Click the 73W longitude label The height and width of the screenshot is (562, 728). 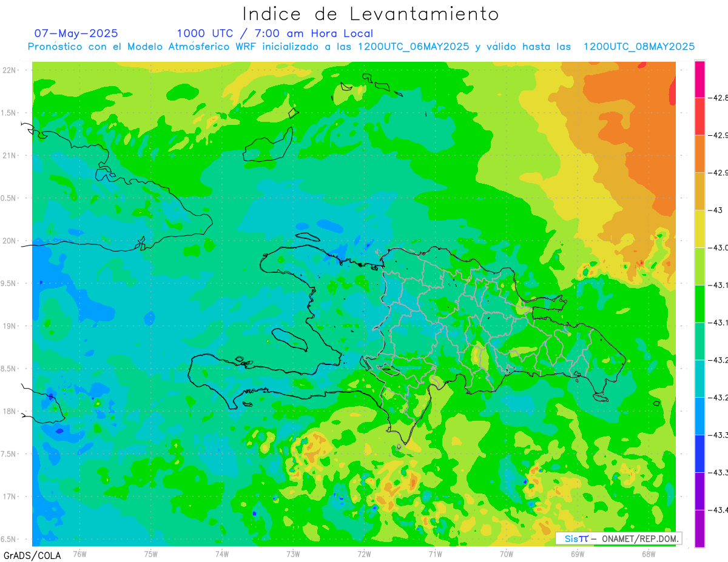click(x=292, y=554)
